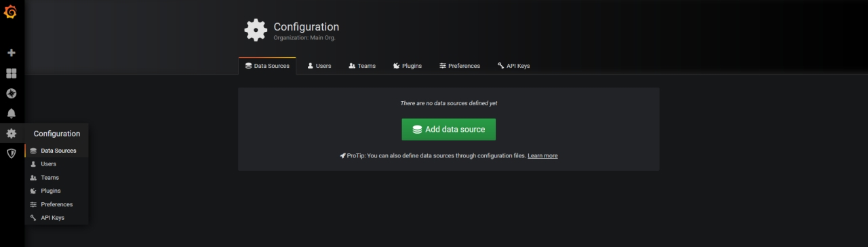Open the Create plus icon in sidebar
This screenshot has width=868, height=247.
pos(11,53)
